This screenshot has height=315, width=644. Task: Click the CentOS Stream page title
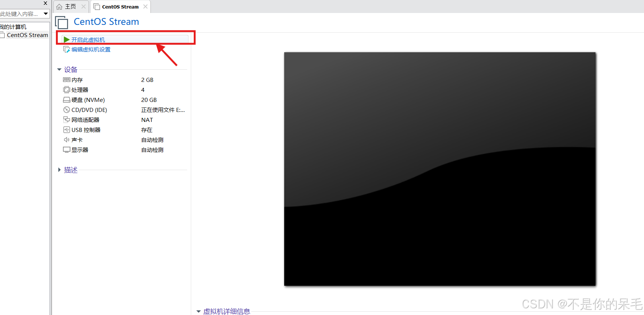click(106, 21)
